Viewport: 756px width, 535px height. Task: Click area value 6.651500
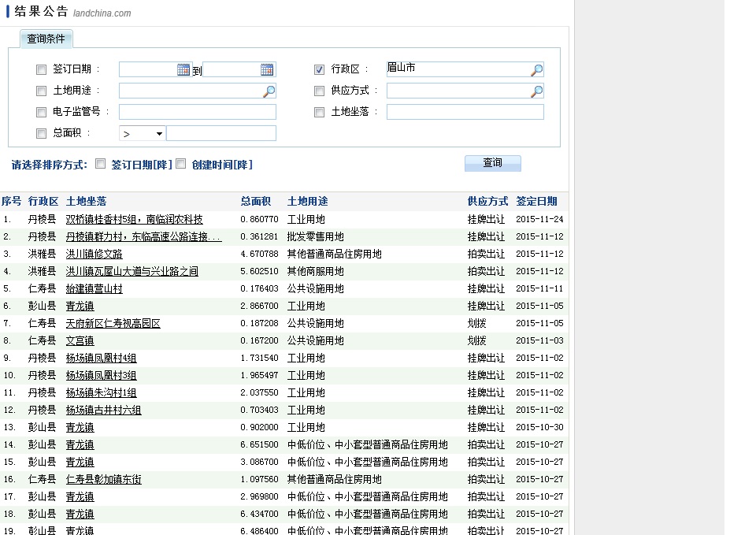[x=259, y=445]
